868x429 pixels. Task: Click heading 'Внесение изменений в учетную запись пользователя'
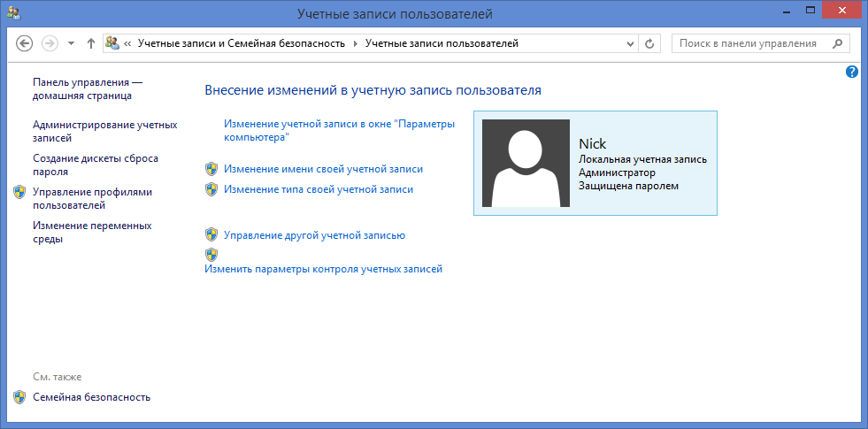[373, 90]
